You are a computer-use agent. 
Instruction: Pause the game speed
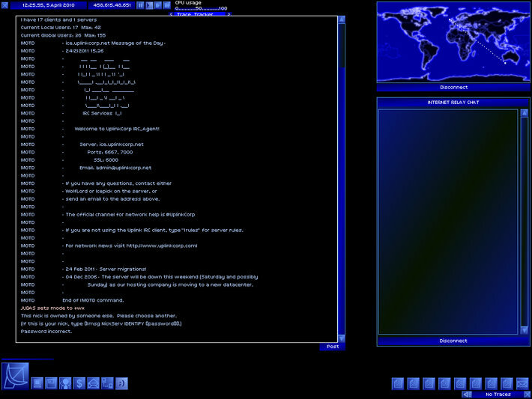point(140,4)
